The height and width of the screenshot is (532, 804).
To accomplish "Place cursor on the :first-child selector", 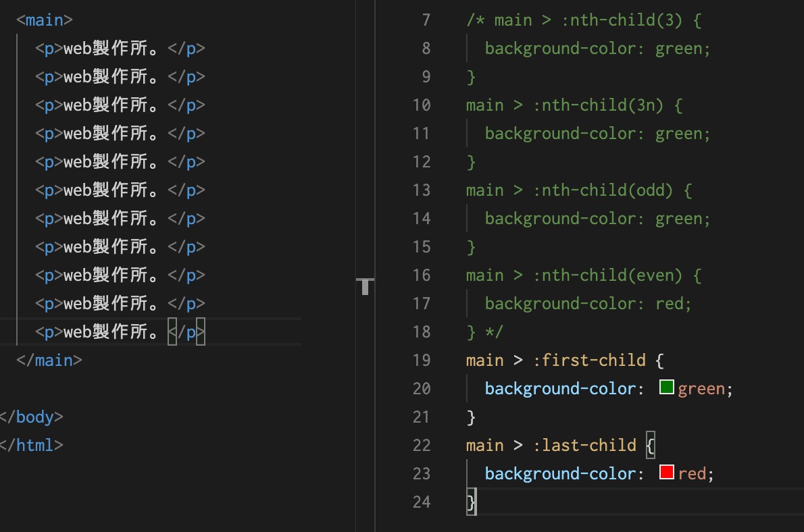I will [588, 361].
